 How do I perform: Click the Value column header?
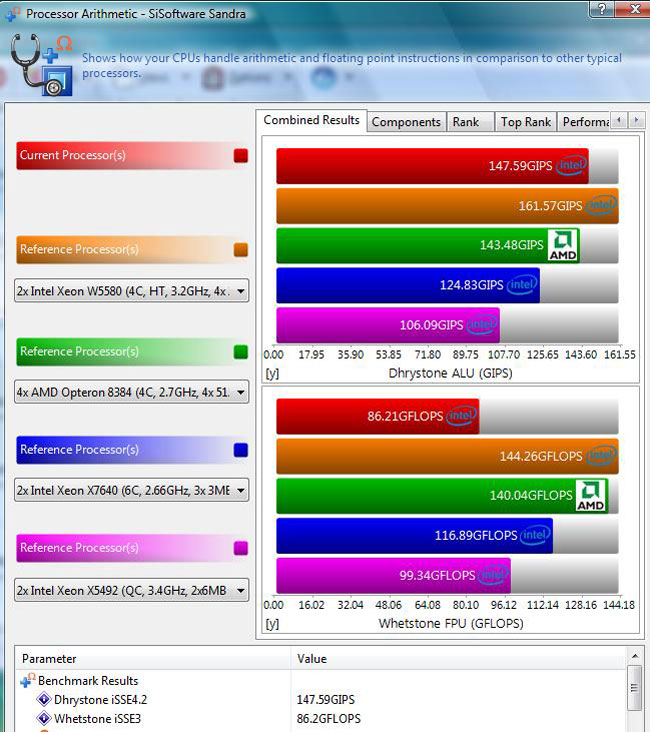tap(458, 659)
